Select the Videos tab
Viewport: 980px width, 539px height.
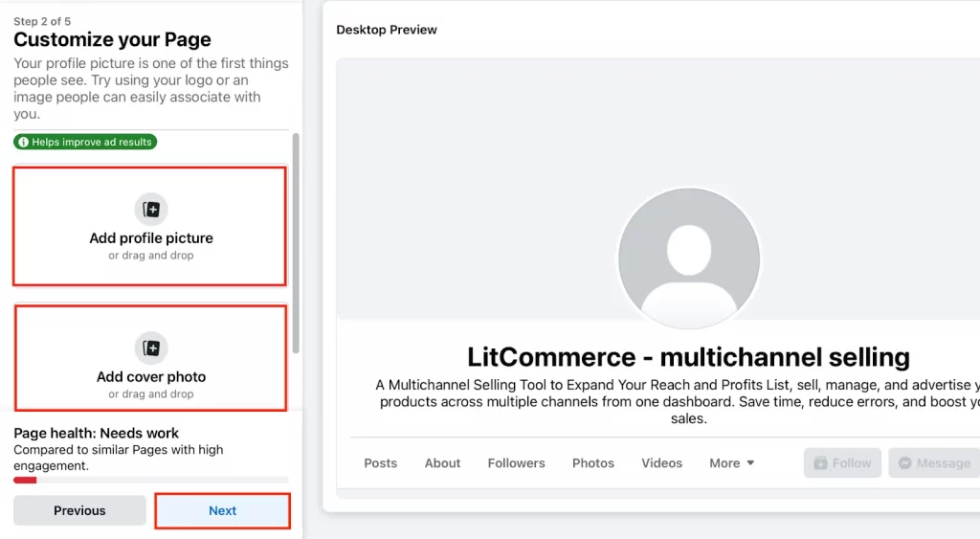coord(662,463)
